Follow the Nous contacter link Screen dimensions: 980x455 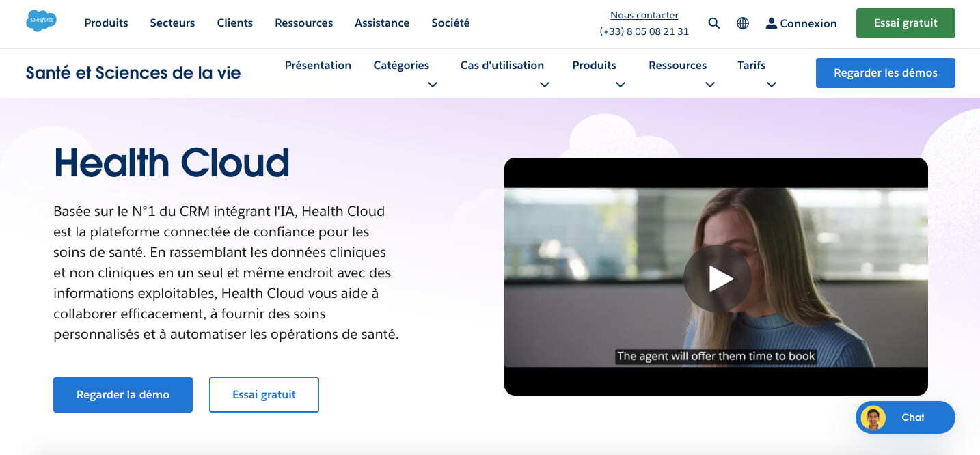coord(644,15)
